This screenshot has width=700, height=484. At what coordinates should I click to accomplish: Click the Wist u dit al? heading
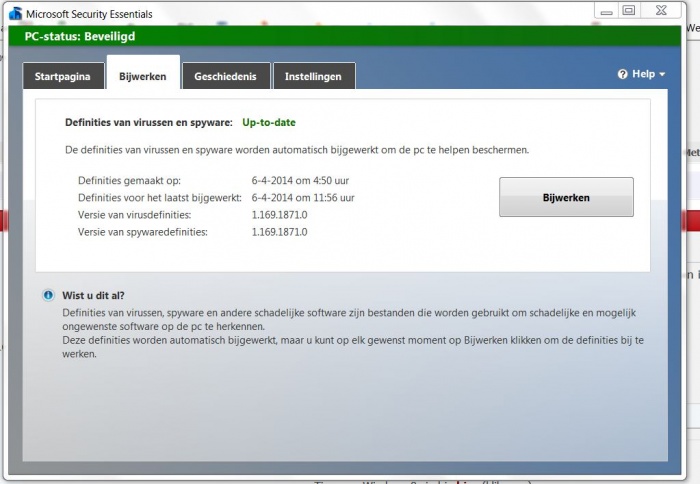pyautogui.click(x=93, y=296)
